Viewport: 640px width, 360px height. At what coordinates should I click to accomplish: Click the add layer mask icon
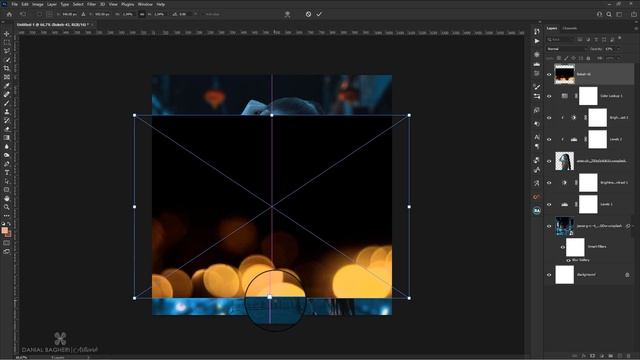(x=593, y=356)
